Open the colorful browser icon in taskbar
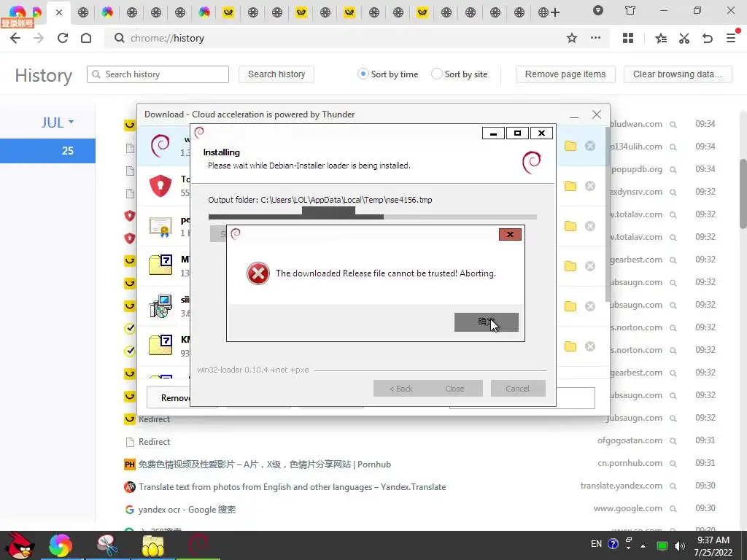Image resolution: width=747 pixels, height=560 pixels. pos(61,545)
